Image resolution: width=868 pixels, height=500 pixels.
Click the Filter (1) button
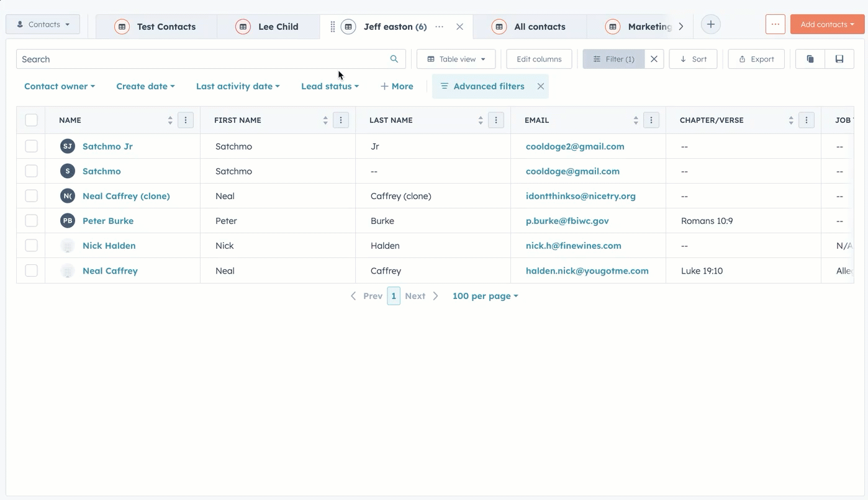(x=613, y=59)
